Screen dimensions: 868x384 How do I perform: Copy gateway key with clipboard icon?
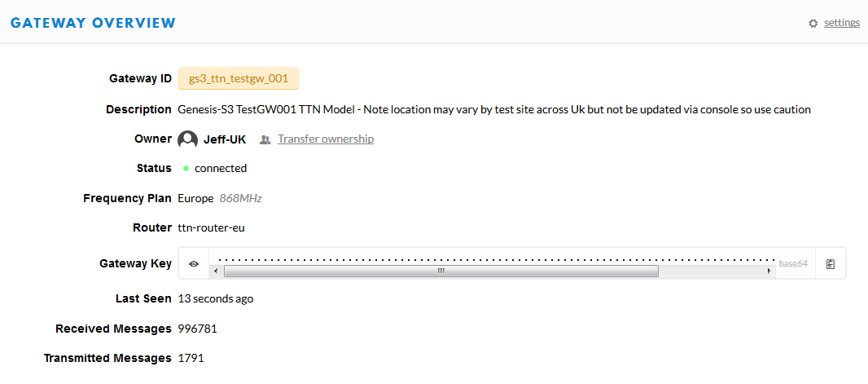tap(830, 264)
